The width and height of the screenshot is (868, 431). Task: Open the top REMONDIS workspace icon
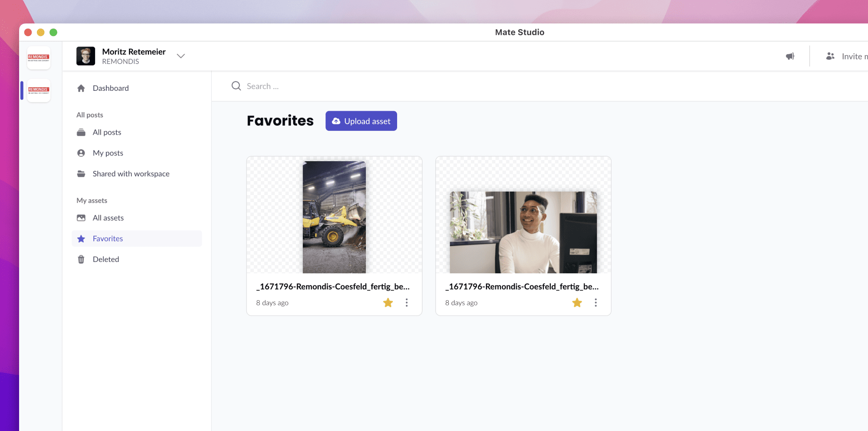pyautogui.click(x=39, y=58)
